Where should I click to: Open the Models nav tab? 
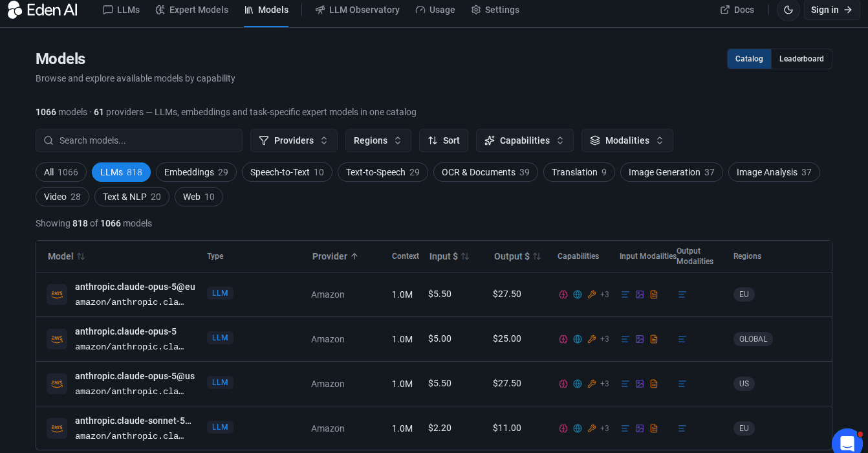pyautogui.click(x=266, y=10)
